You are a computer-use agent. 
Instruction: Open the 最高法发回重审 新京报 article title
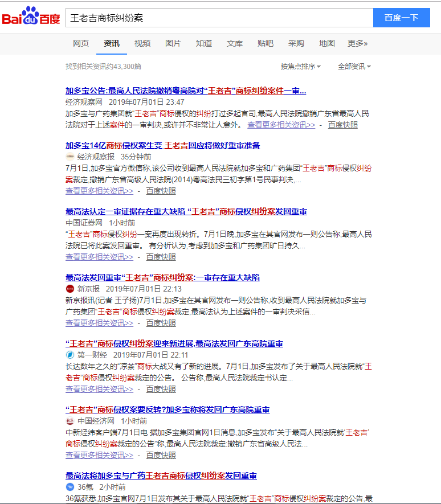click(162, 277)
